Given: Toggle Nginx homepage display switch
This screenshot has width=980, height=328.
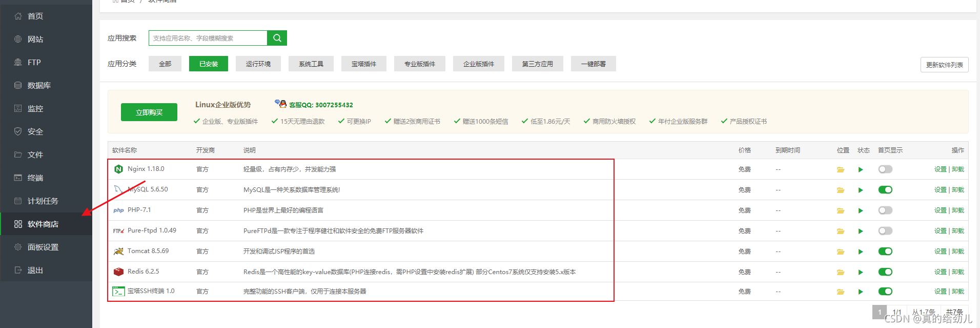Looking at the screenshot, I should 885,169.
